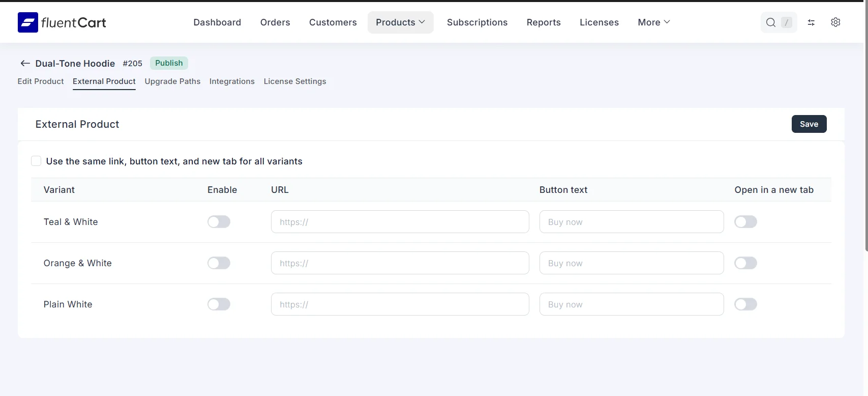Switch to the Edit Product tab
The width and height of the screenshot is (868, 396).
pos(41,81)
